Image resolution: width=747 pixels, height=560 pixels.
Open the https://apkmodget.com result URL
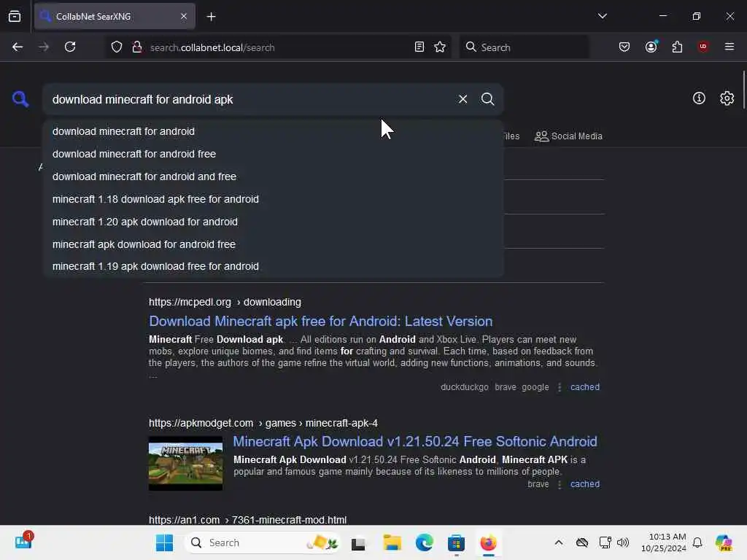[263, 423]
